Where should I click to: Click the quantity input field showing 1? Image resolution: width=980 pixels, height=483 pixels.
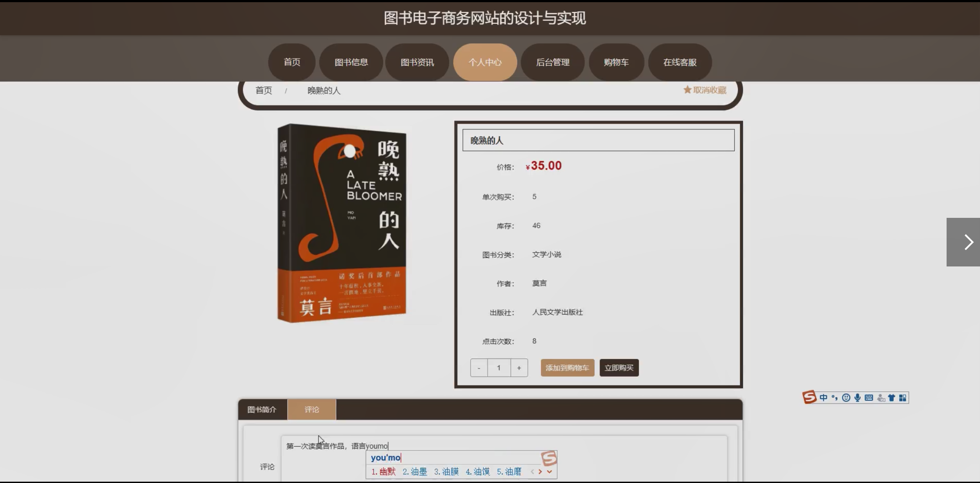[x=499, y=368]
